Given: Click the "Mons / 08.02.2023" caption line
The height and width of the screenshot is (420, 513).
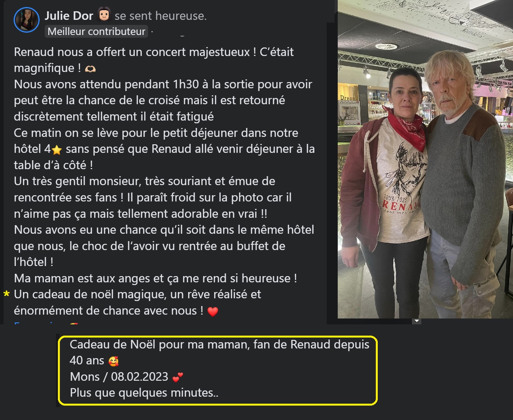Looking at the screenshot, I should 119,377.
